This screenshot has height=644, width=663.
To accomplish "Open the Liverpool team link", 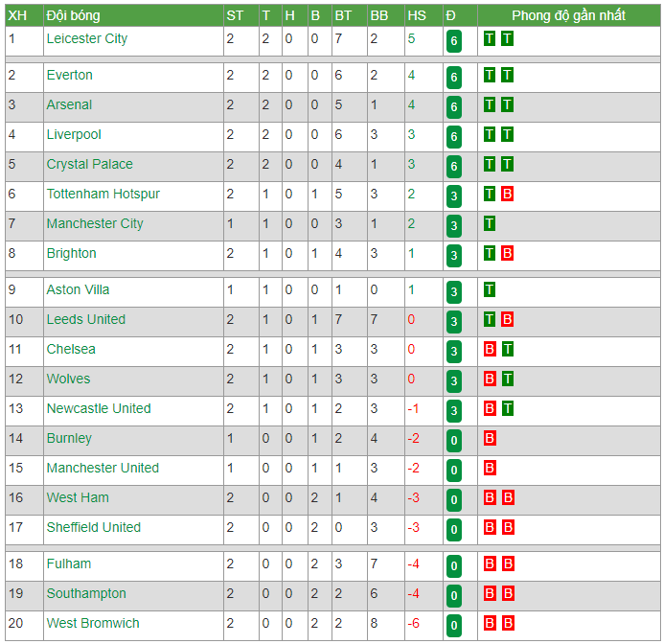I will pyautogui.click(x=74, y=135).
